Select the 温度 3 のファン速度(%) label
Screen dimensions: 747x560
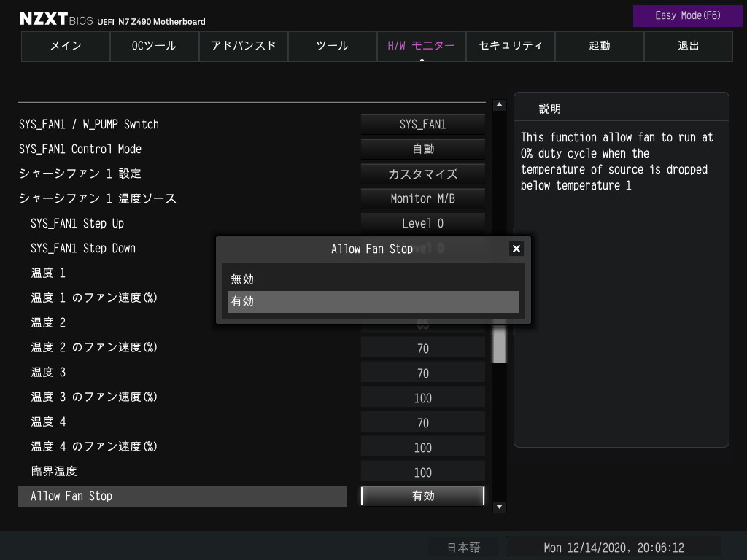[x=94, y=397]
